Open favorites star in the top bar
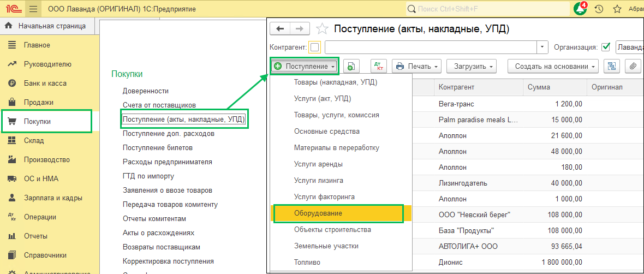This screenshot has height=274, width=644. [617, 9]
